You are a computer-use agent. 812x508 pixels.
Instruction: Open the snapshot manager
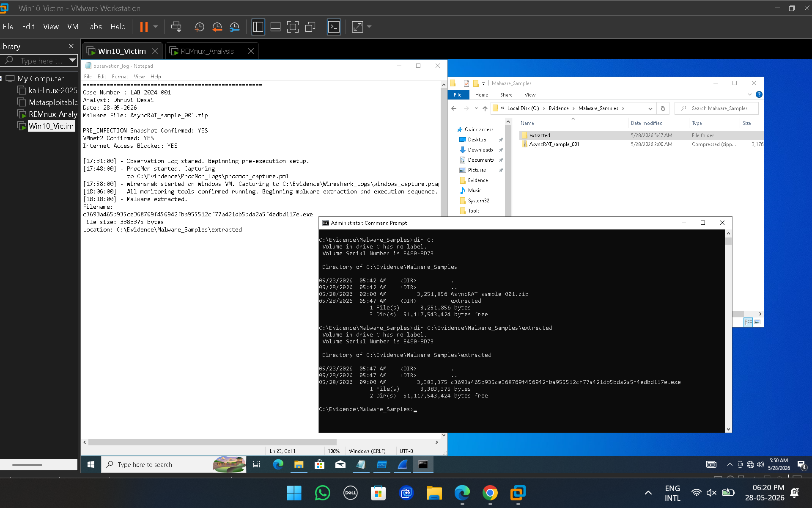(x=235, y=27)
